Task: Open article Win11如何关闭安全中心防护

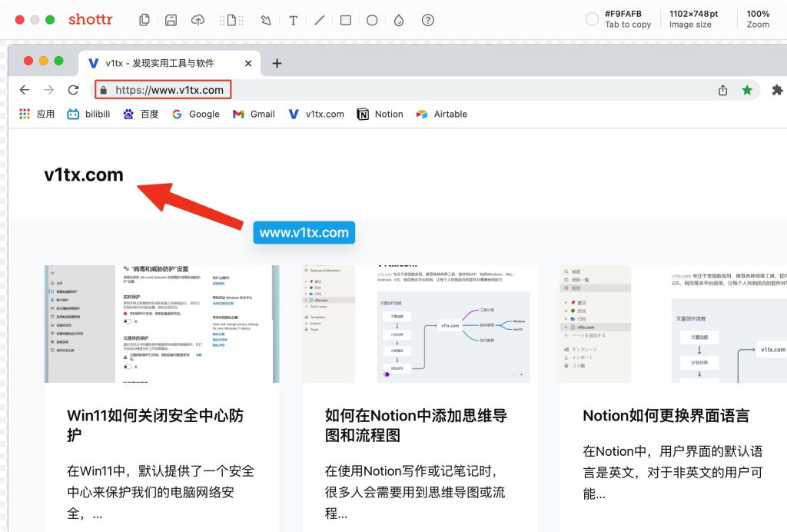Action: tap(155, 424)
